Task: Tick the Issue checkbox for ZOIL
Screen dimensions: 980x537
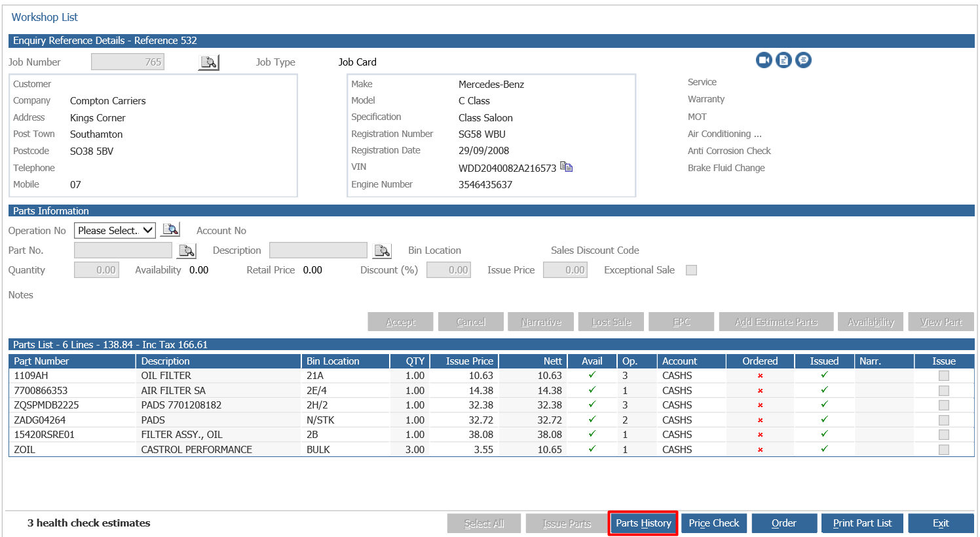Action: pos(944,450)
